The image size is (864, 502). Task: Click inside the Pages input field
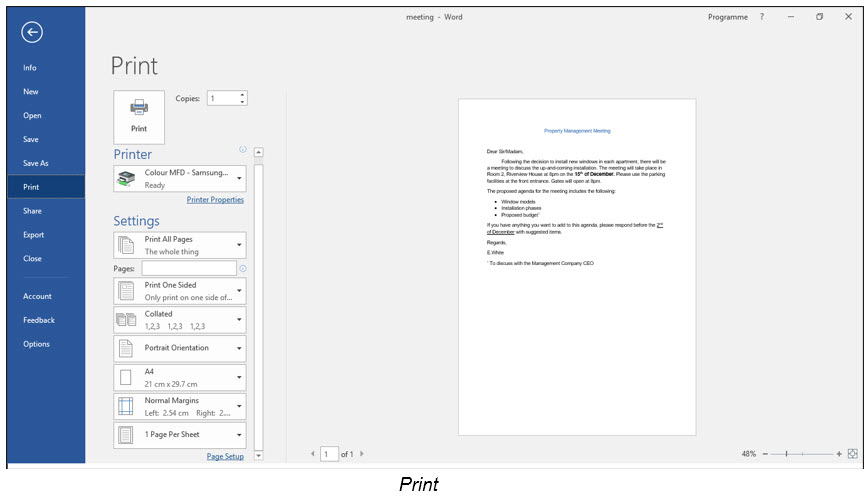[x=189, y=269]
